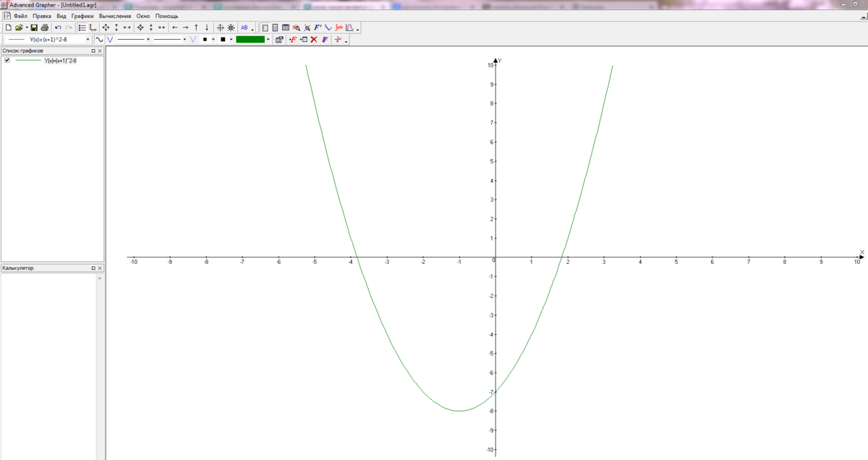Open the first line style dropdown
Viewport: 868px width, 460px height.
click(x=148, y=40)
